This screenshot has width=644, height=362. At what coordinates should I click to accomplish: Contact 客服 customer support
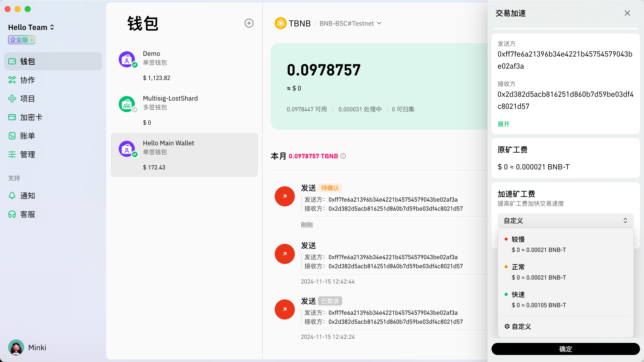click(x=27, y=214)
